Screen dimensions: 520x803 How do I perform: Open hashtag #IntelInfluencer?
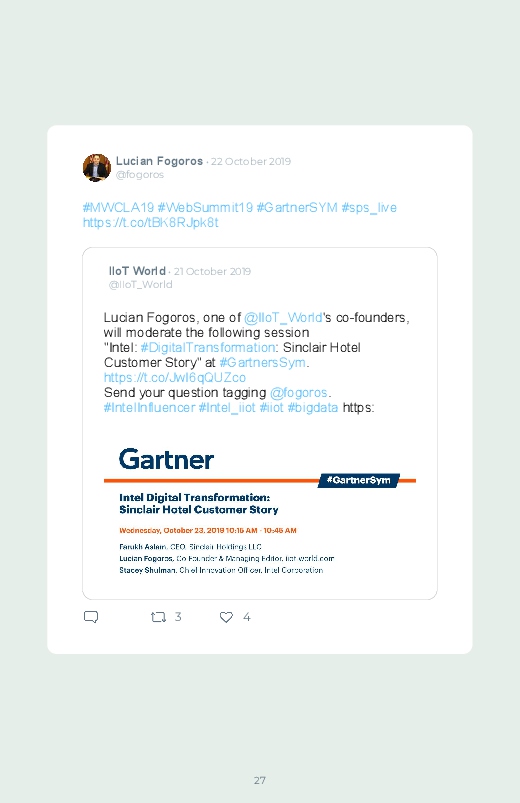150,408
